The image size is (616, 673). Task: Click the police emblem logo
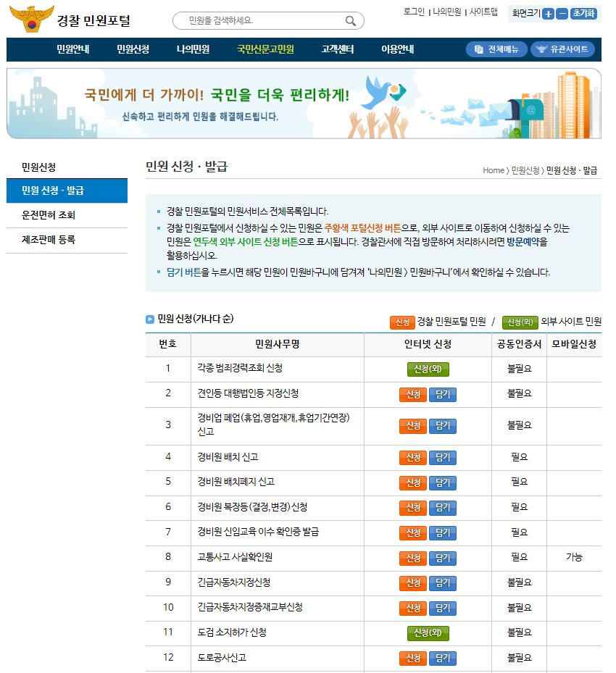(x=33, y=19)
